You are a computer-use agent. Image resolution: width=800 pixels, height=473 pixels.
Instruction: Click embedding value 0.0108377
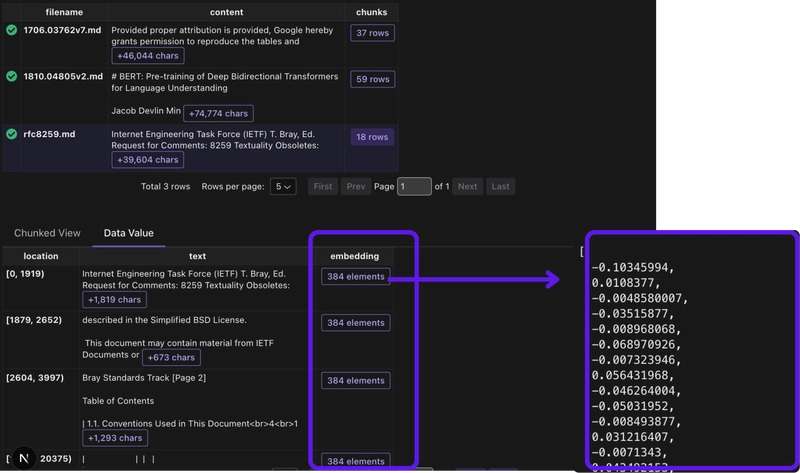pyautogui.click(x=626, y=283)
